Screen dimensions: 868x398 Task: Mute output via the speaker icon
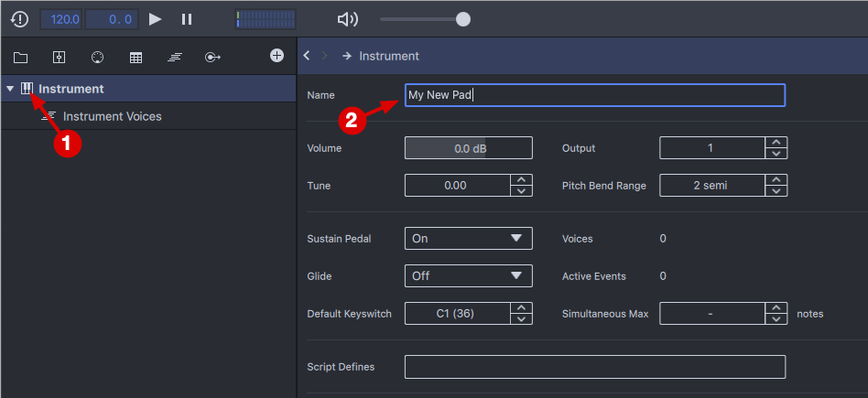click(348, 19)
